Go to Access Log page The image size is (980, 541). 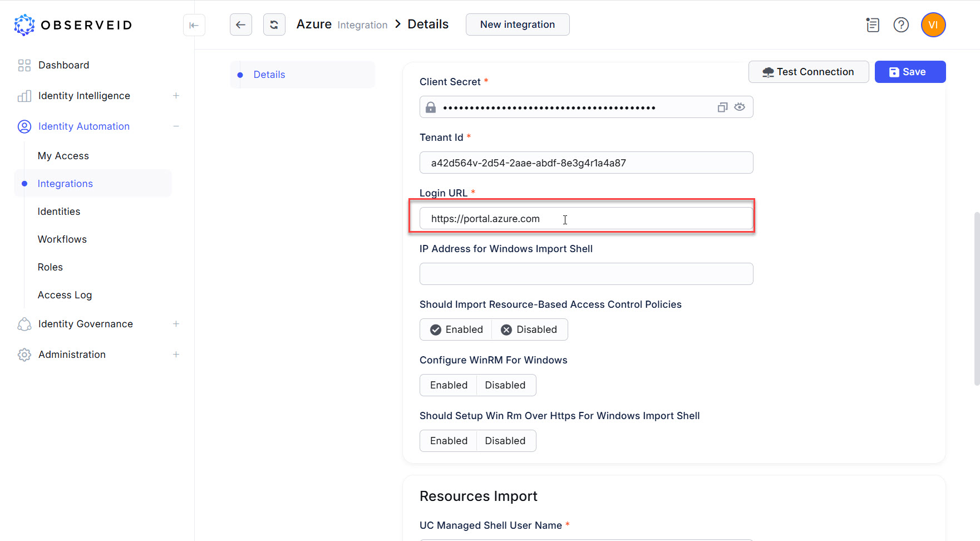pyautogui.click(x=65, y=295)
